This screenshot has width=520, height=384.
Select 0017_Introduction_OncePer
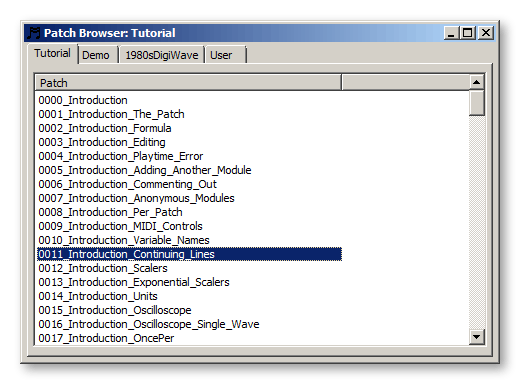106,338
